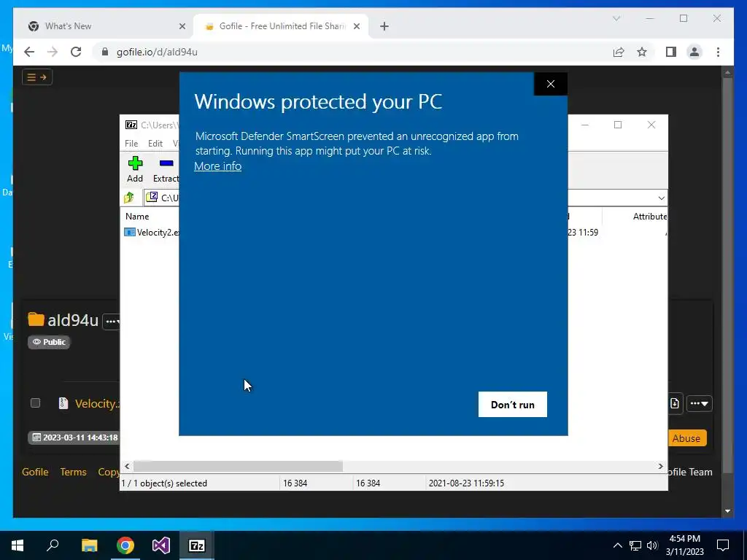Image resolution: width=747 pixels, height=560 pixels.
Task: Close the What's New tab
Action: 182,27
